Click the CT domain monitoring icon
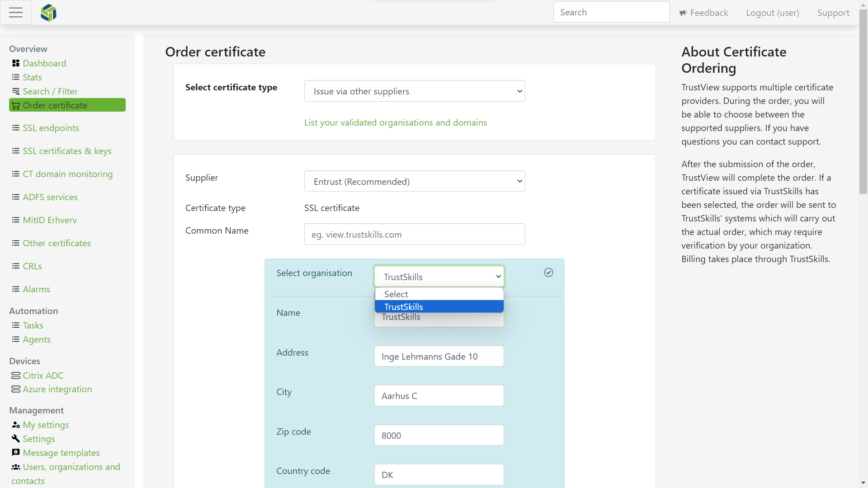Viewport: 868px width, 488px height. pyautogui.click(x=16, y=174)
